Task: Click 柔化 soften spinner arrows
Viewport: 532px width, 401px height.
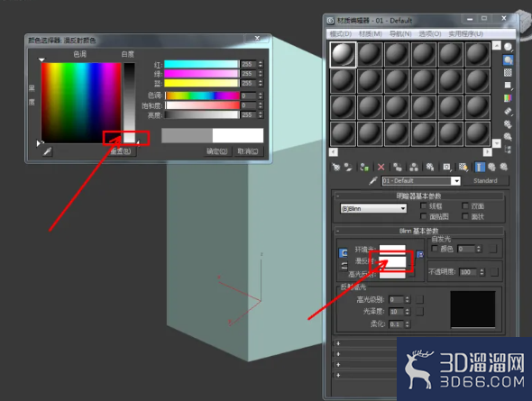Action: tap(408, 324)
